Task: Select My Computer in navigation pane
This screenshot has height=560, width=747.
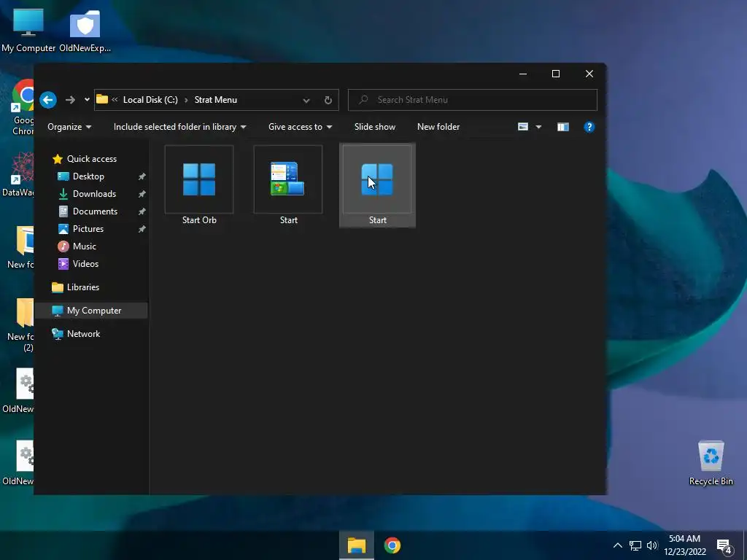Action: tap(91, 311)
